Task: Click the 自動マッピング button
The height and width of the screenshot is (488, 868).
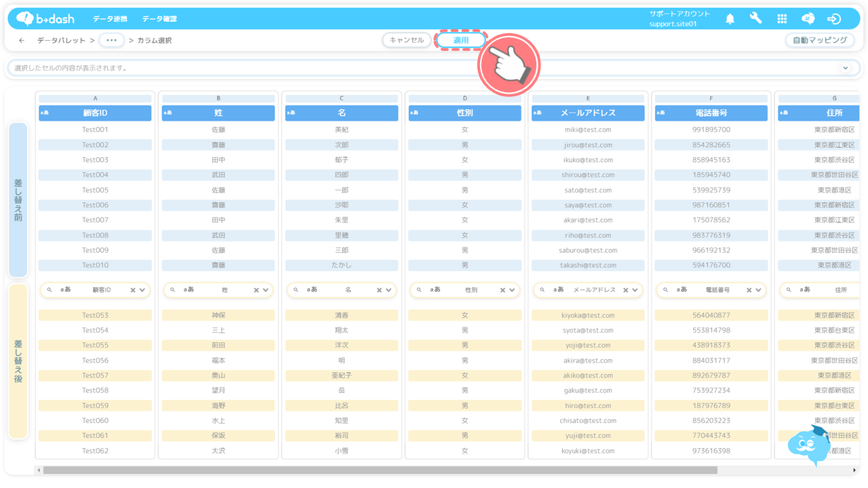Action: pos(820,40)
